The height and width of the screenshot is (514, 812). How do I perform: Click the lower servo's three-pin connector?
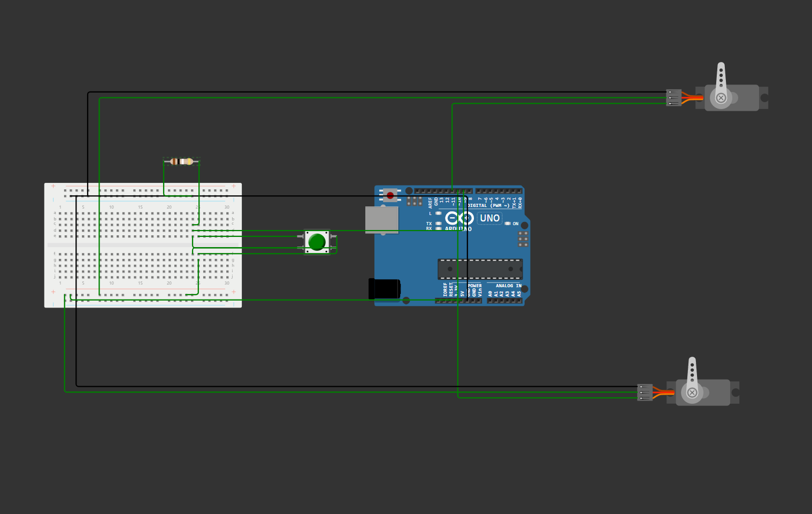click(x=645, y=393)
